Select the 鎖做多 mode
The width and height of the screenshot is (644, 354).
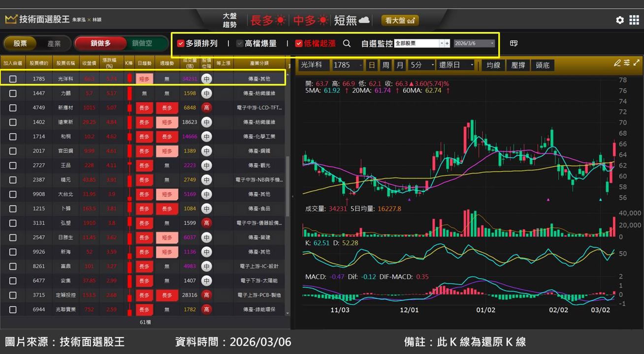(x=100, y=43)
